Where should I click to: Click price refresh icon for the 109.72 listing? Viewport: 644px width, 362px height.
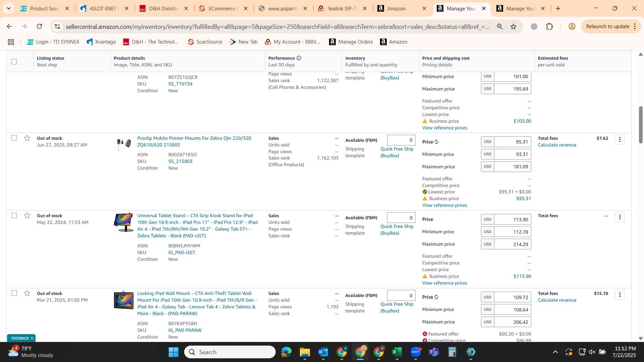tap(436, 297)
